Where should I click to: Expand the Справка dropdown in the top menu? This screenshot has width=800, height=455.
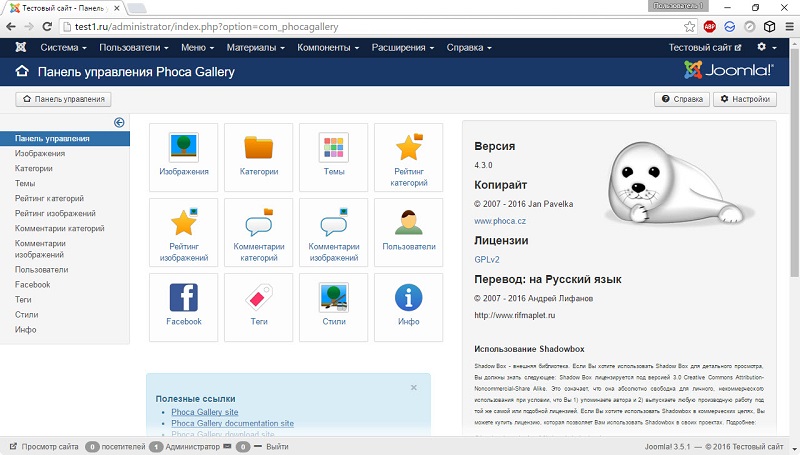click(x=469, y=47)
